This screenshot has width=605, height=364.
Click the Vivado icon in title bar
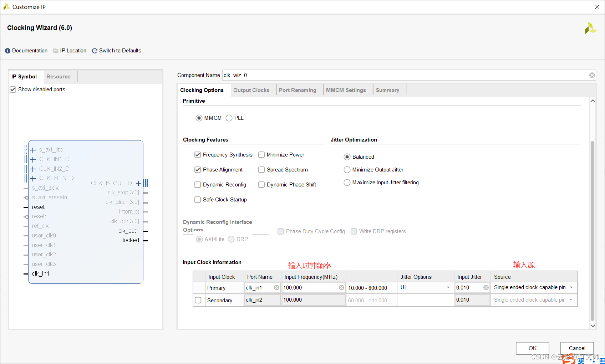tap(6, 7)
